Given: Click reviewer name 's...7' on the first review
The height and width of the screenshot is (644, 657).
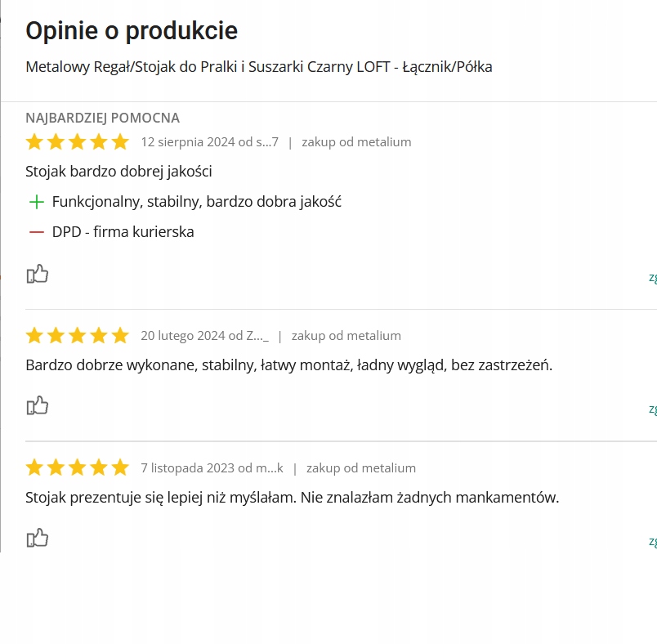Looking at the screenshot, I should [x=267, y=142].
